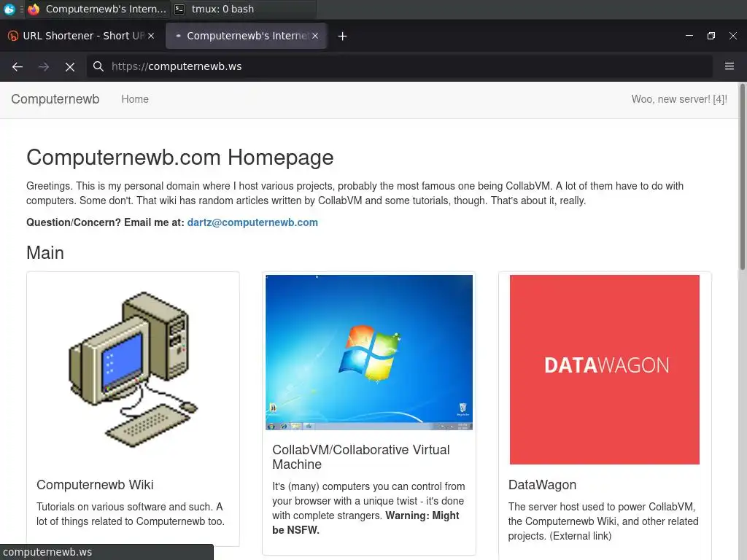Screen dimensions: 747x560
Task: Open a new tab with the plus button
Action: [343, 36]
